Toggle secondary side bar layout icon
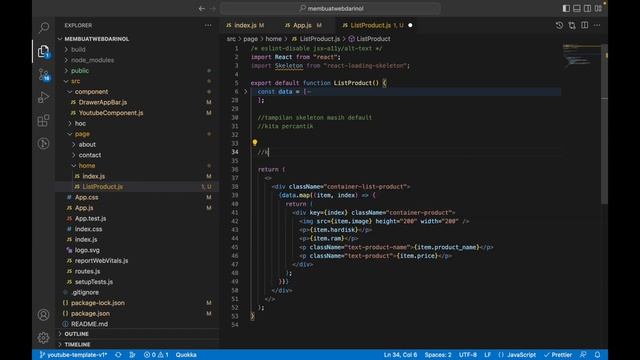Screen dimensions: 640x360 [587, 8]
